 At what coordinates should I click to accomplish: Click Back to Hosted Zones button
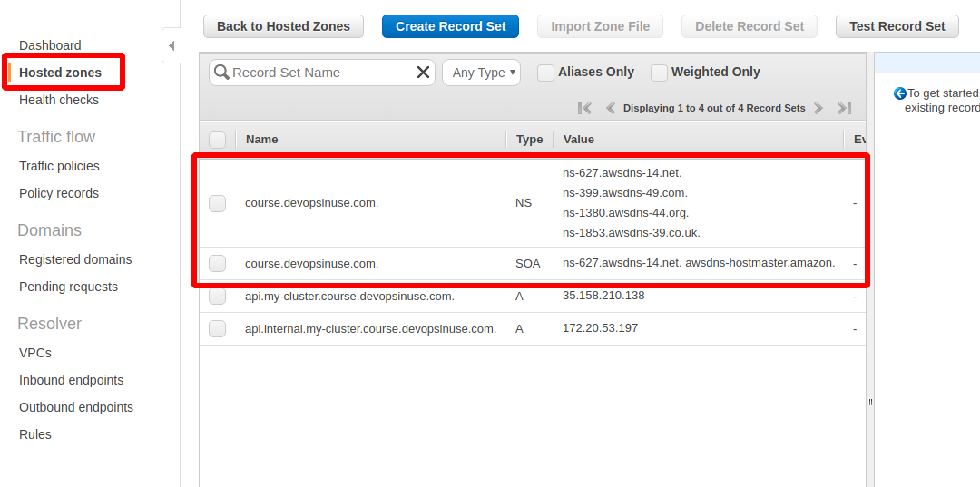pos(283,26)
